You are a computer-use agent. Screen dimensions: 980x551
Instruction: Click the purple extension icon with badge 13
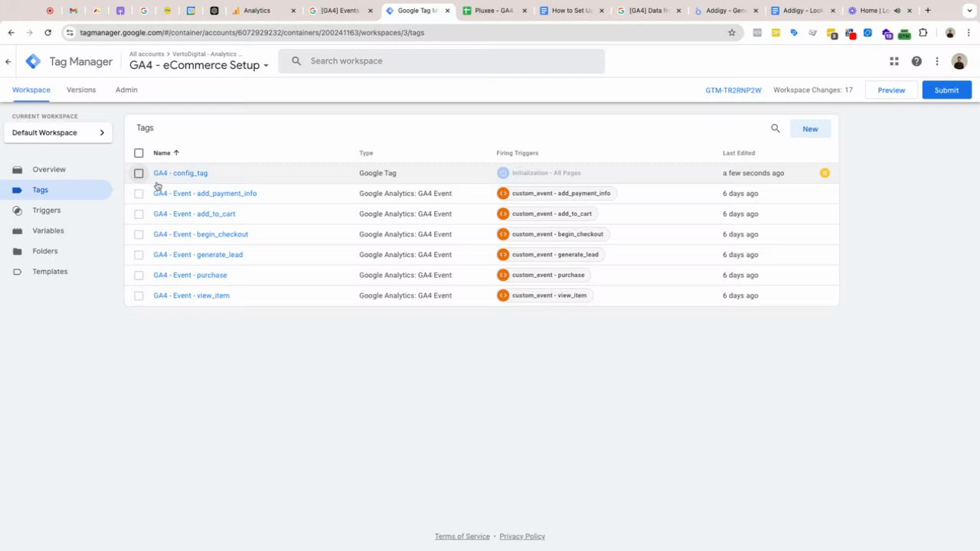pyautogui.click(x=887, y=34)
